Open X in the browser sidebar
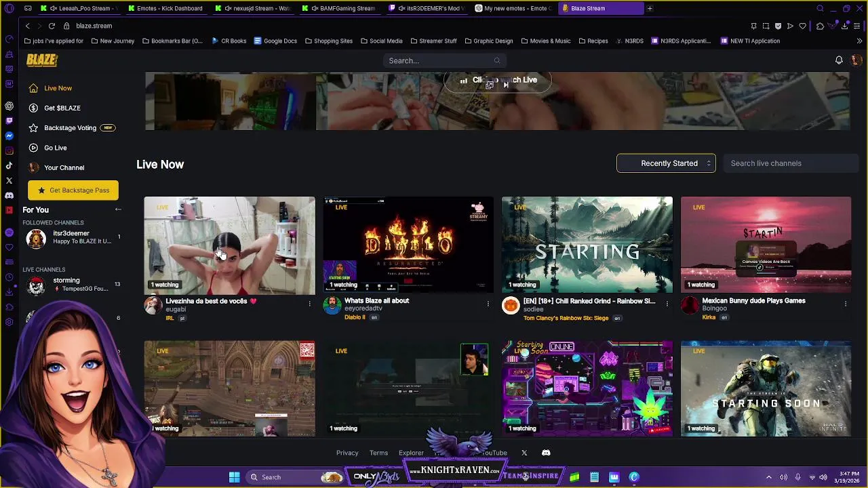This screenshot has width=868, height=488. (9, 180)
